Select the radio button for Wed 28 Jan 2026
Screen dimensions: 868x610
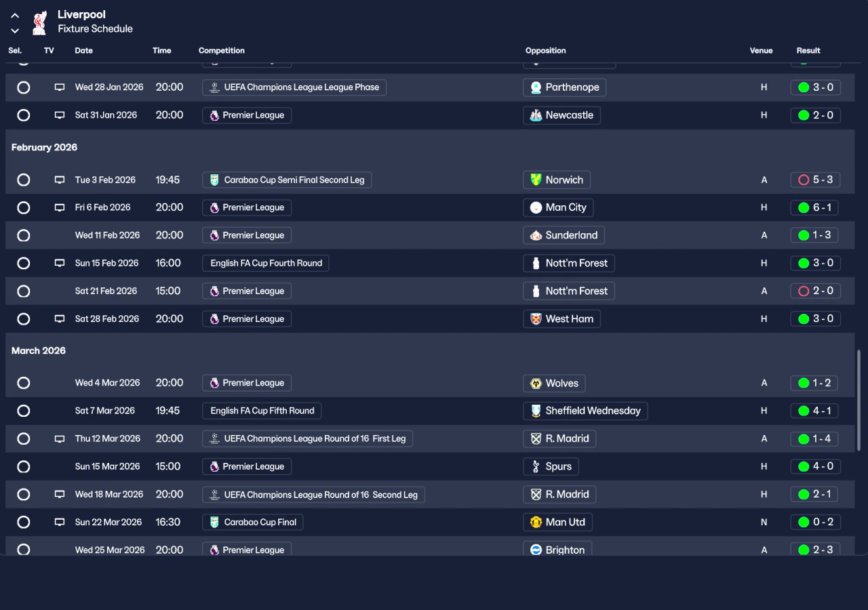click(x=24, y=87)
